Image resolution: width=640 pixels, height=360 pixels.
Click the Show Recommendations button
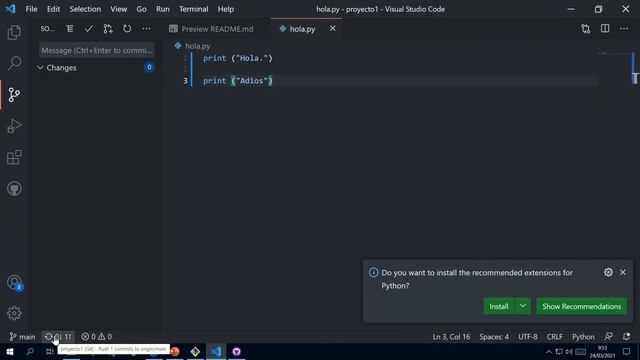point(582,306)
